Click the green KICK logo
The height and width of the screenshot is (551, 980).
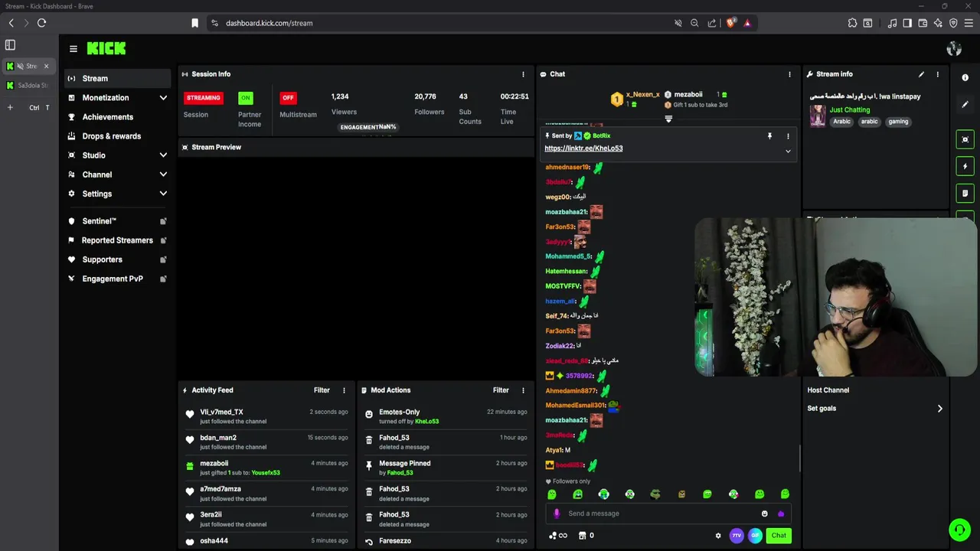click(x=106, y=48)
